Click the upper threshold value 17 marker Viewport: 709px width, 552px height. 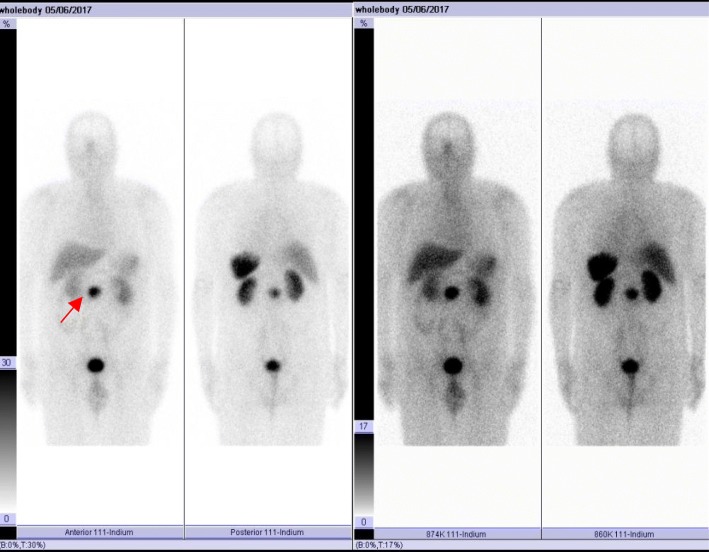(363, 427)
